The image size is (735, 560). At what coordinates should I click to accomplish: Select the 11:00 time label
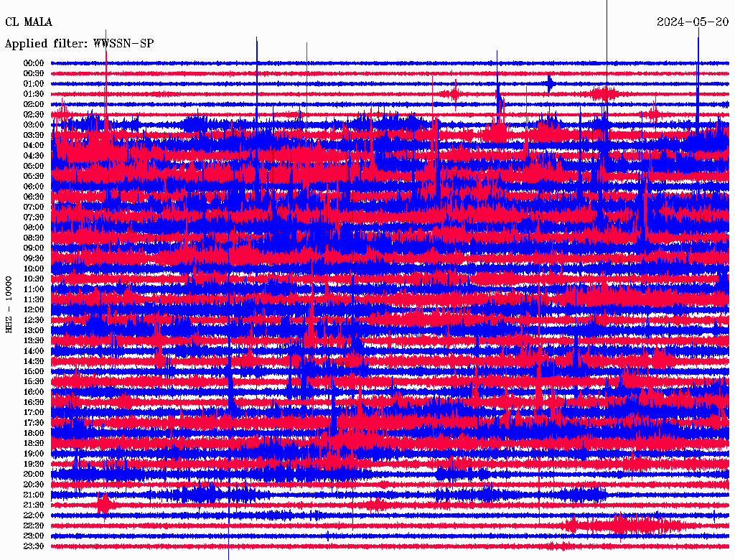tap(34, 289)
